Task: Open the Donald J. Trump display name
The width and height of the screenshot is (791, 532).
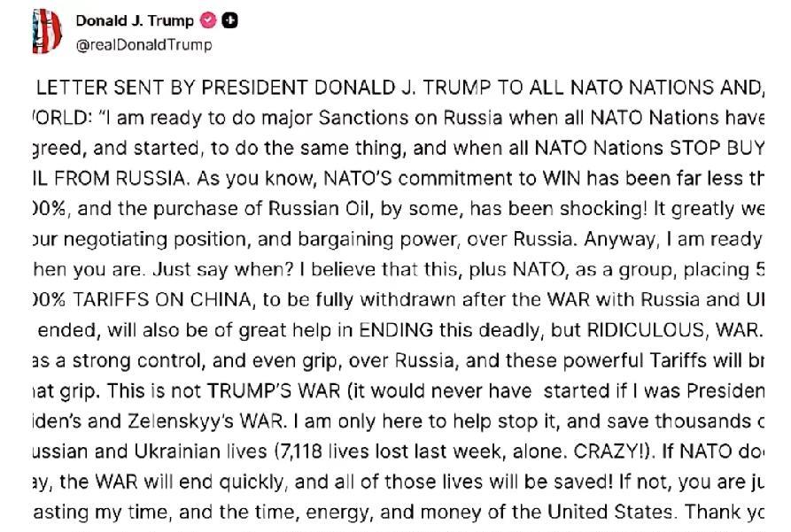Action: (135, 21)
